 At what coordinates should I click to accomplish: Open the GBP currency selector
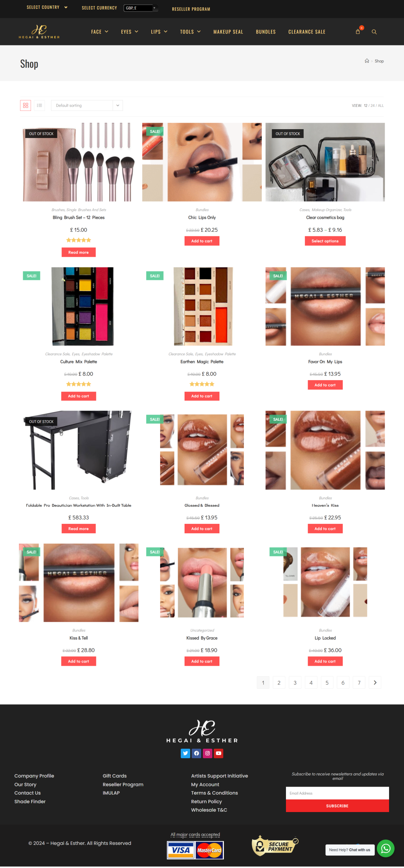pos(141,8)
